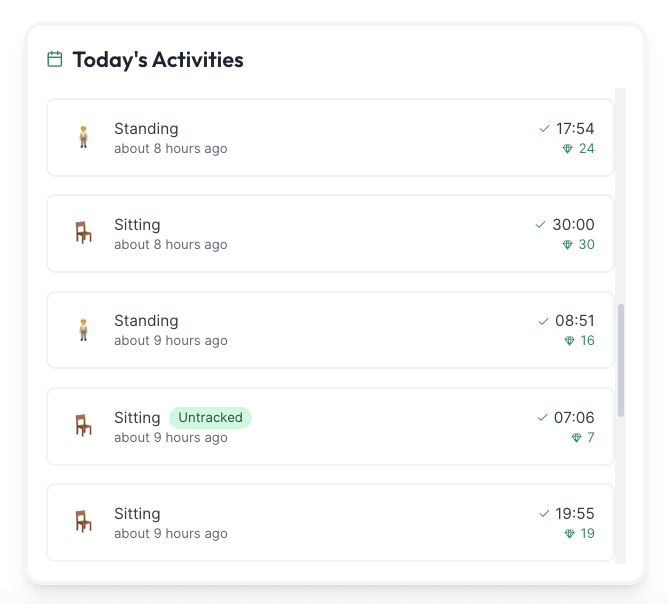Click the chair icon next to Untracked entry
This screenshot has width=668, height=604.
84,426
